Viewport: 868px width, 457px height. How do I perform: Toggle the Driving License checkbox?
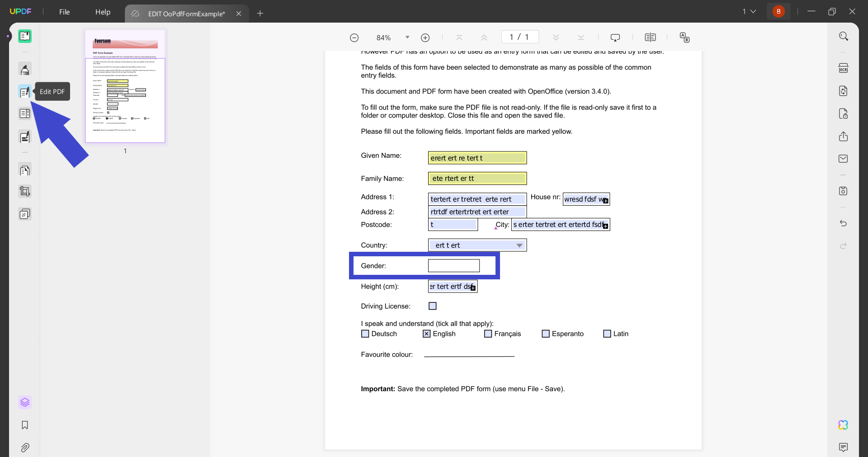(x=432, y=306)
